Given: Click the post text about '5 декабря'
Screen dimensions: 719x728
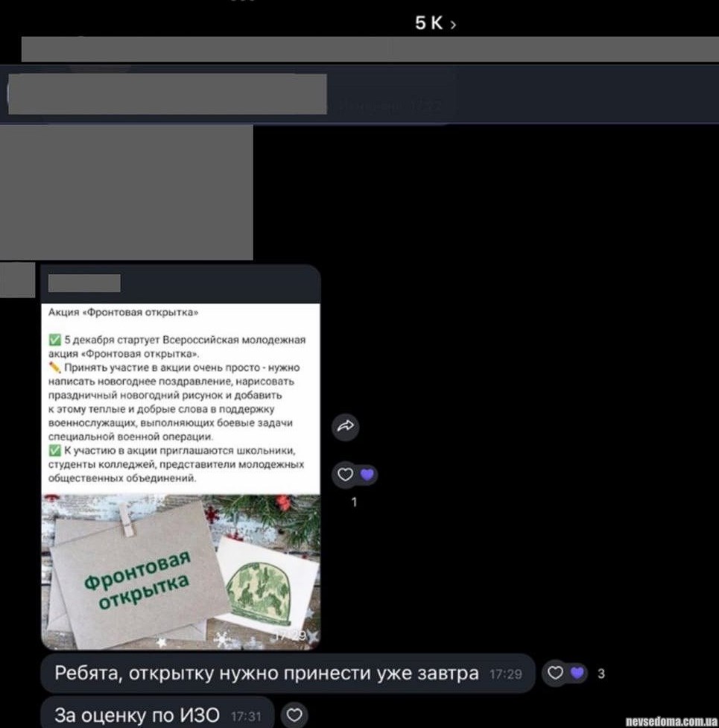Looking at the screenshot, I should click(177, 346).
